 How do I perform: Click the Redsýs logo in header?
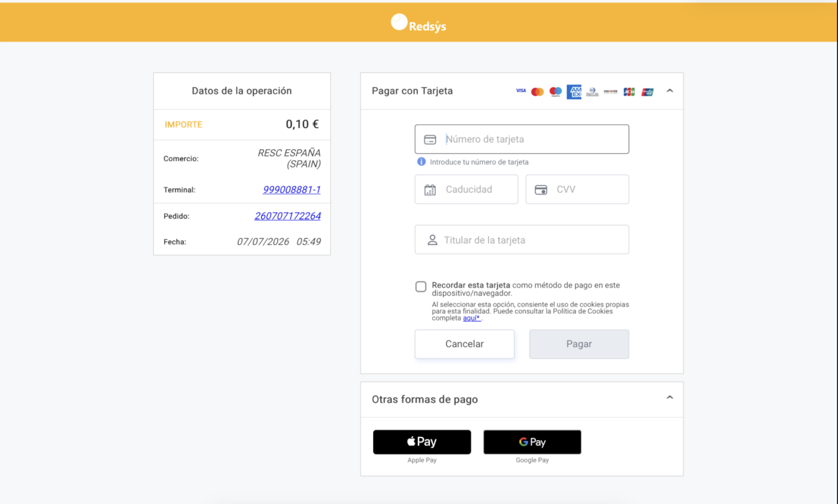(418, 24)
